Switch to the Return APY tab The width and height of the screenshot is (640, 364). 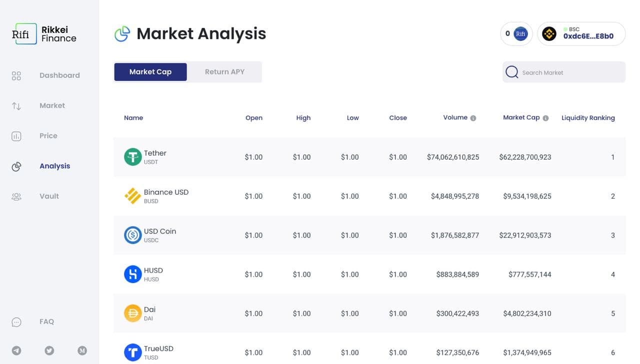pyautogui.click(x=224, y=72)
